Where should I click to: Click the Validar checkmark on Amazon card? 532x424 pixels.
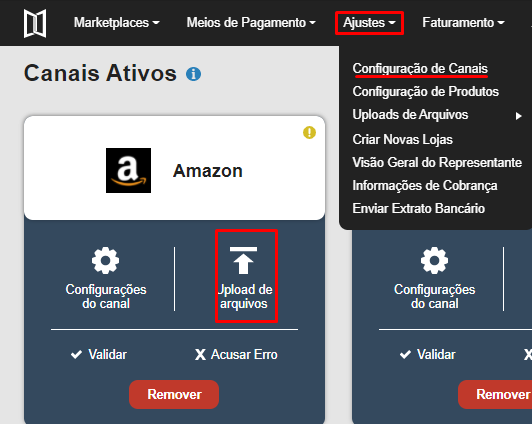(76, 354)
